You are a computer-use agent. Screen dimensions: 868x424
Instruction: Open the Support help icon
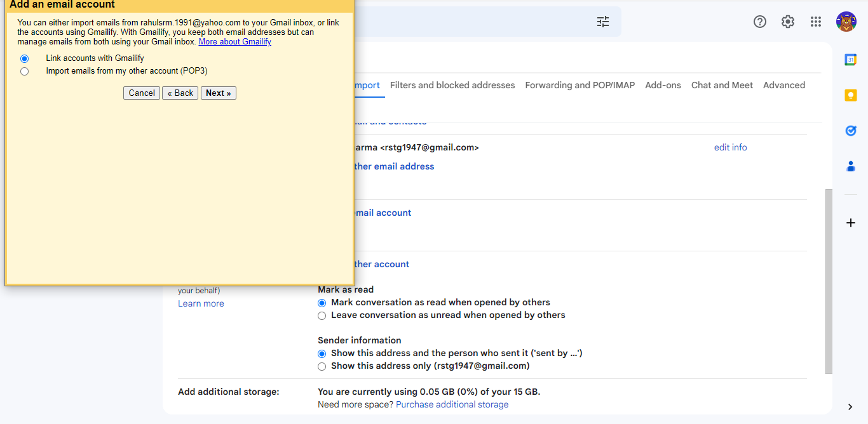(x=760, y=22)
